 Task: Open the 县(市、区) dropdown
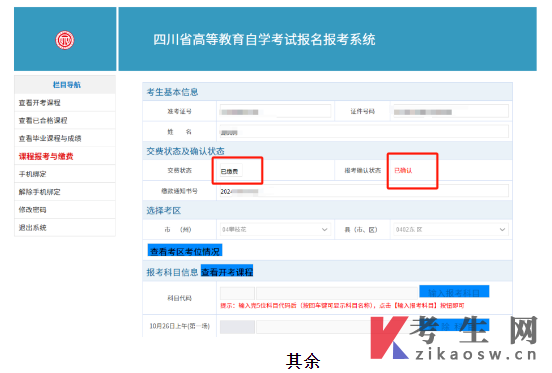pos(451,229)
